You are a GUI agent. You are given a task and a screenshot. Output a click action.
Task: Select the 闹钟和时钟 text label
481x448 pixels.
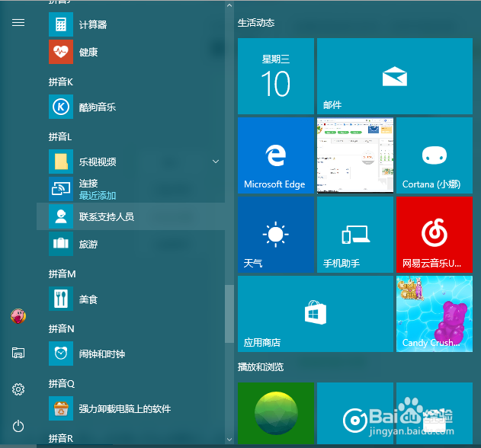coord(102,354)
